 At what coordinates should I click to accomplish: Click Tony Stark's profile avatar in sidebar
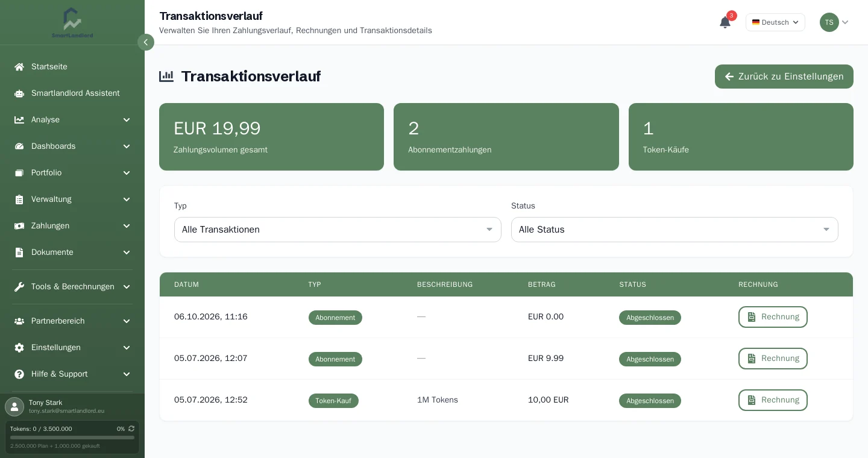(x=14, y=407)
